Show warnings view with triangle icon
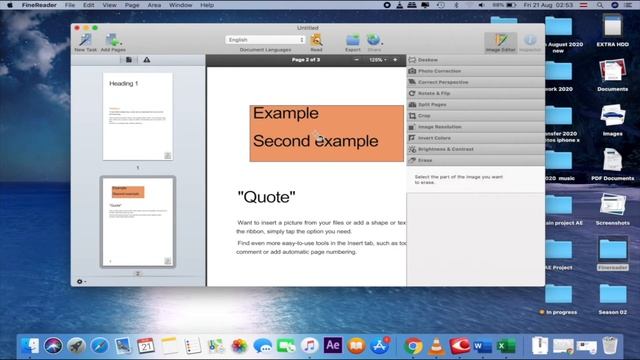This screenshot has width=640, height=360. (x=147, y=60)
